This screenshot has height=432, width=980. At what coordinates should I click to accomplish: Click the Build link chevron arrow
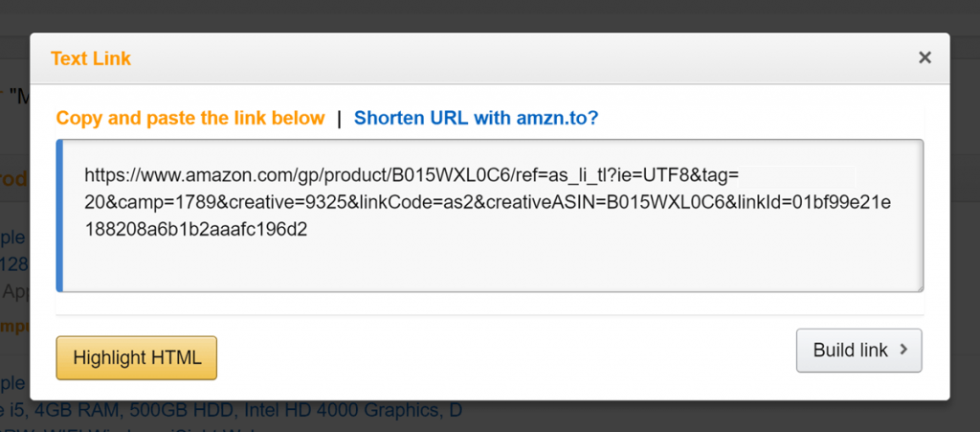[x=904, y=351]
